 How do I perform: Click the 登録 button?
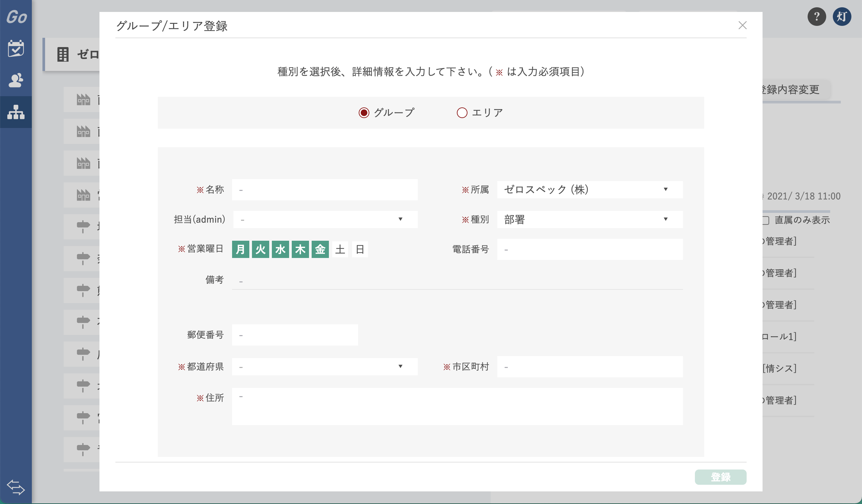pos(720,477)
